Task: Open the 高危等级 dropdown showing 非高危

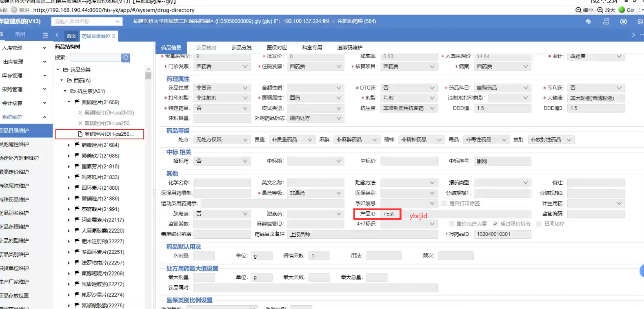Action: pos(315,193)
